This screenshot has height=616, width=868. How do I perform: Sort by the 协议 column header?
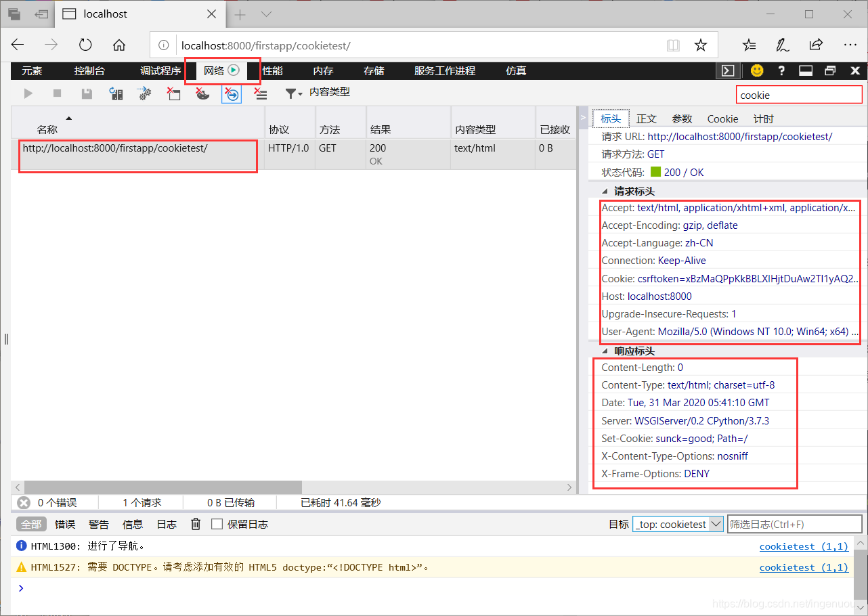(x=290, y=123)
